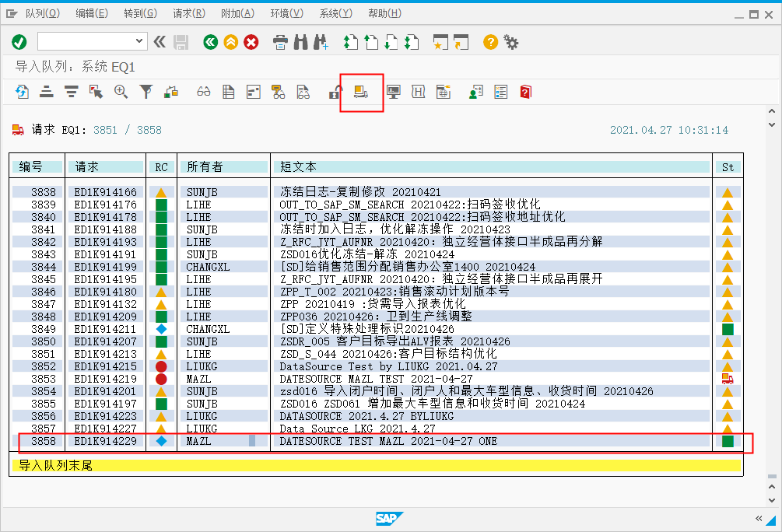Select the ED1K914229 request row
Screen dimensions: 782x532
[106, 441]
